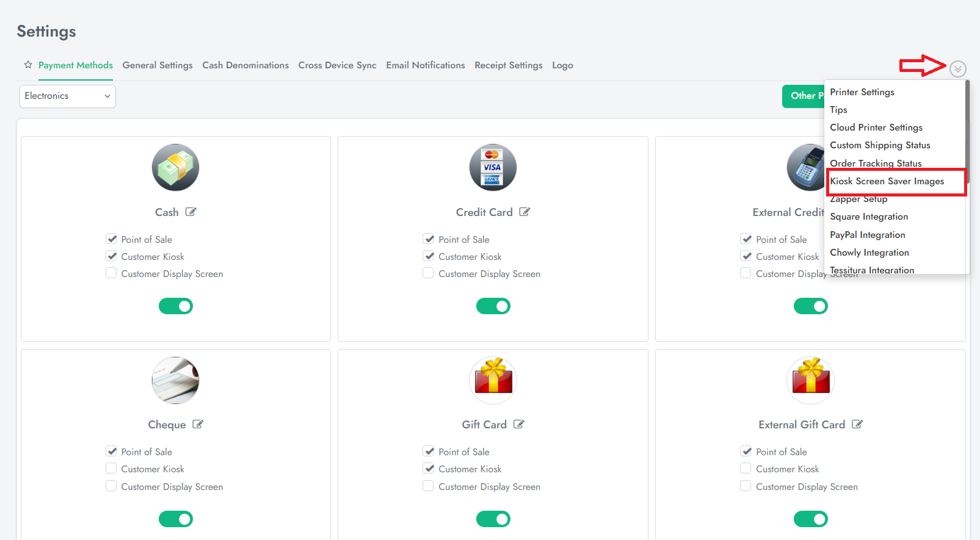
Task: Edit External Gift Card via pencil icon
Action: coord(857,425)
